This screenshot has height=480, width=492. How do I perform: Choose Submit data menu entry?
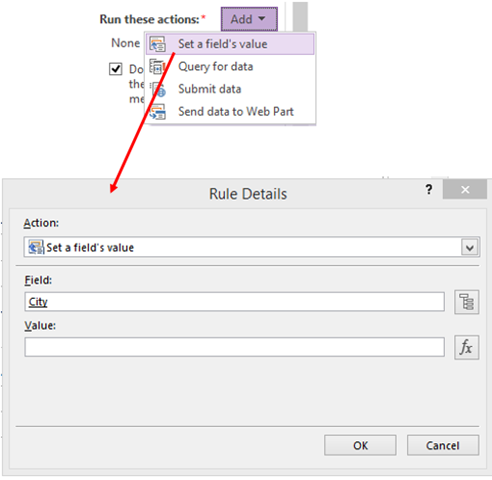coord(230,89)
